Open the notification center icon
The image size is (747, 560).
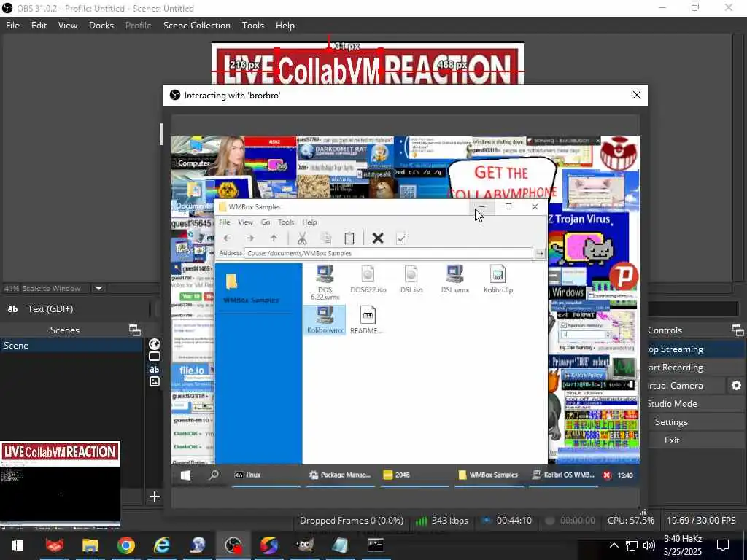pyautogui.click(x=723, y=545)
